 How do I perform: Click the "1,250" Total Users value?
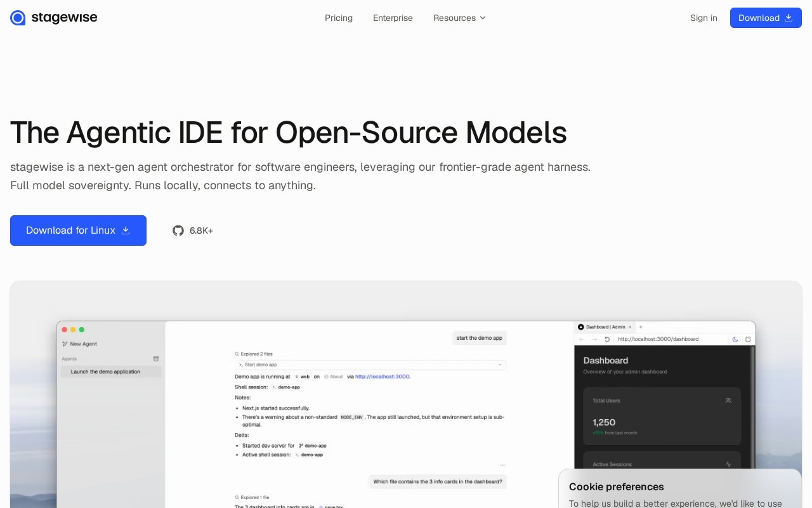tap(604, 422)
